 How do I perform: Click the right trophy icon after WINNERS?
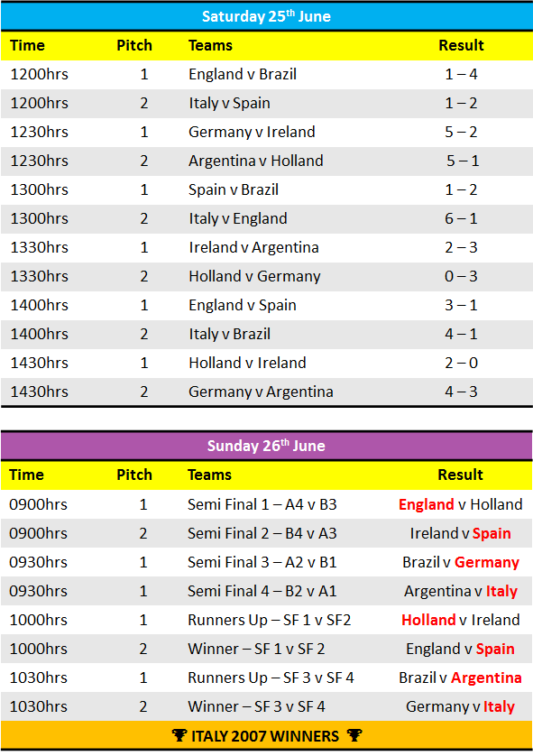click(354, 735)
